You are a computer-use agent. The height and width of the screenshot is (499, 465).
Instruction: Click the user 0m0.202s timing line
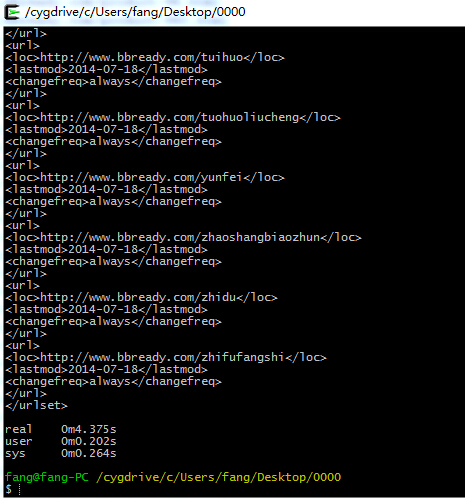tap(61, 441)
